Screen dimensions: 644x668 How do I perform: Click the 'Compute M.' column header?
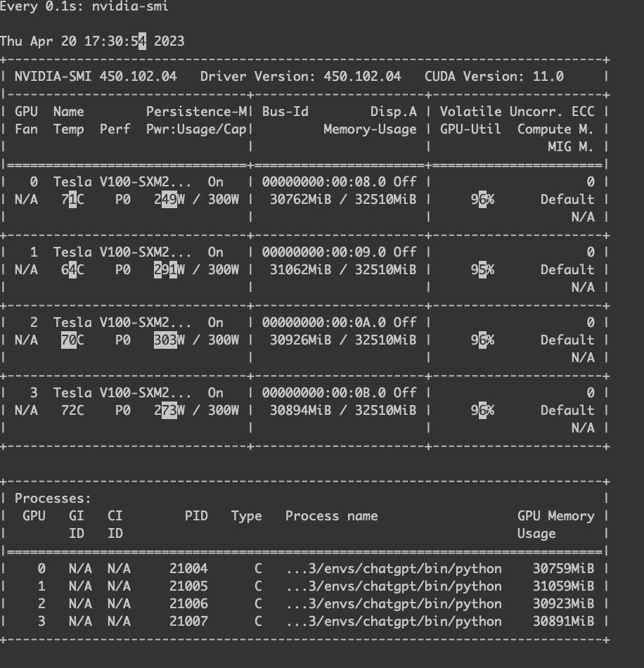pos(556,129)
